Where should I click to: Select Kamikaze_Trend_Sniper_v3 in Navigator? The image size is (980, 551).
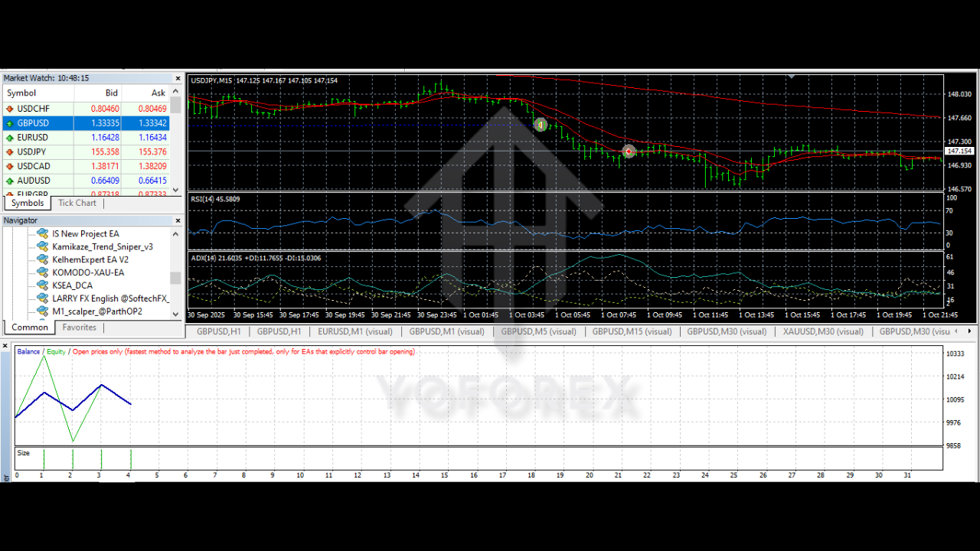[x=102, y=246]
